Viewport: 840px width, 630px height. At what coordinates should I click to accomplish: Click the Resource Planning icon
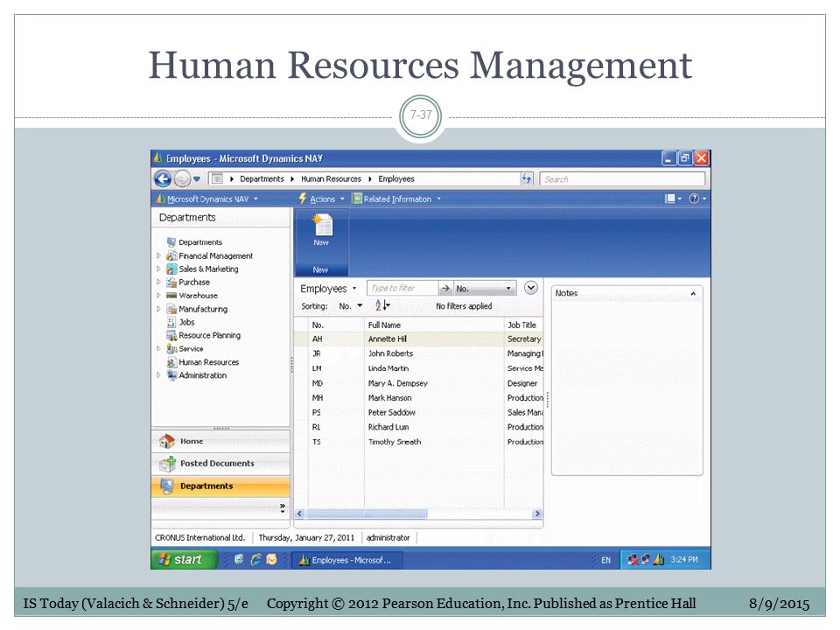point(171,335)
